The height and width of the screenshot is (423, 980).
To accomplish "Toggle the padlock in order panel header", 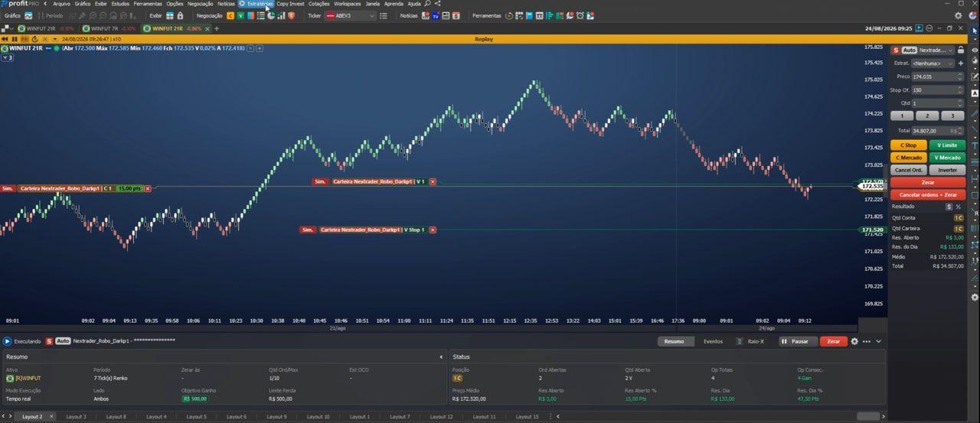I will pos(961,50).
